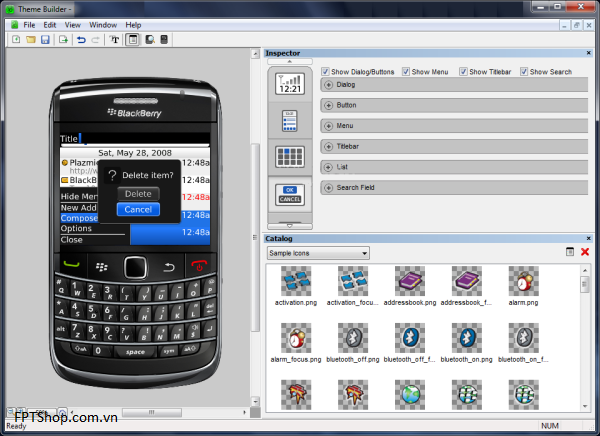Expand the Menu section in Inspector
Screen dimensions: 600x436
(328, 126)
